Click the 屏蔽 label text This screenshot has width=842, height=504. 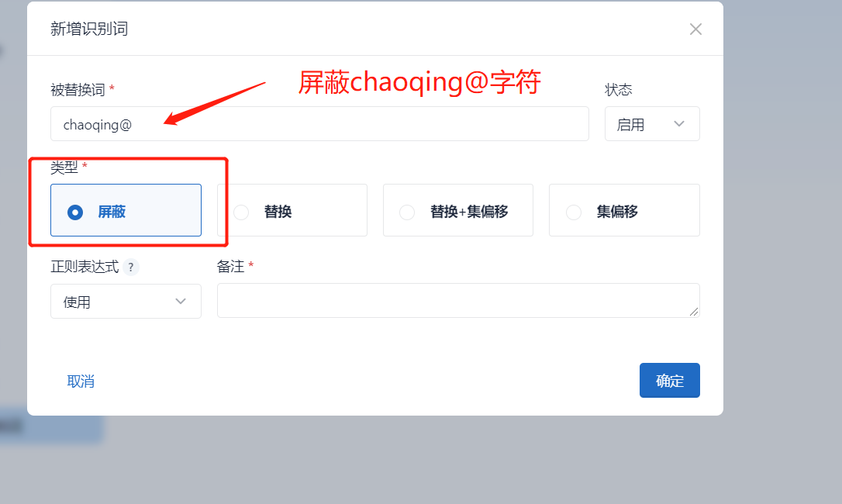point(112,212)
